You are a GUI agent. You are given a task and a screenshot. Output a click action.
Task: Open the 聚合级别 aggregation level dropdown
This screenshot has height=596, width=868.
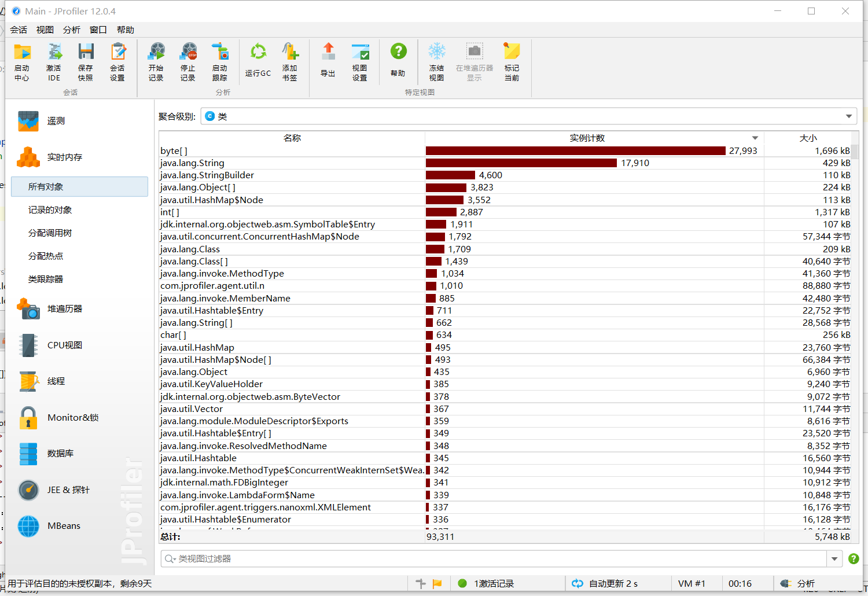[529, 116]
